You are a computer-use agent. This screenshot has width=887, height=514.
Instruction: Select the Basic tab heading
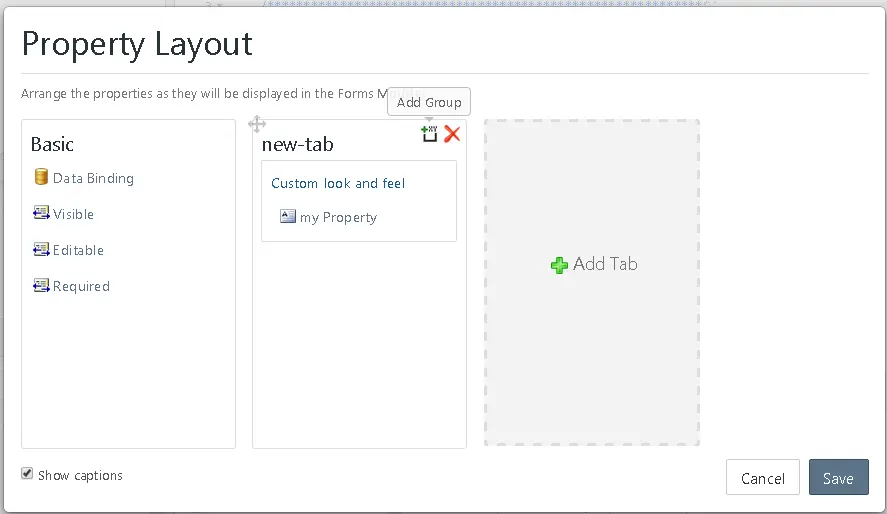pyautogui.click(x=52, y=144)
